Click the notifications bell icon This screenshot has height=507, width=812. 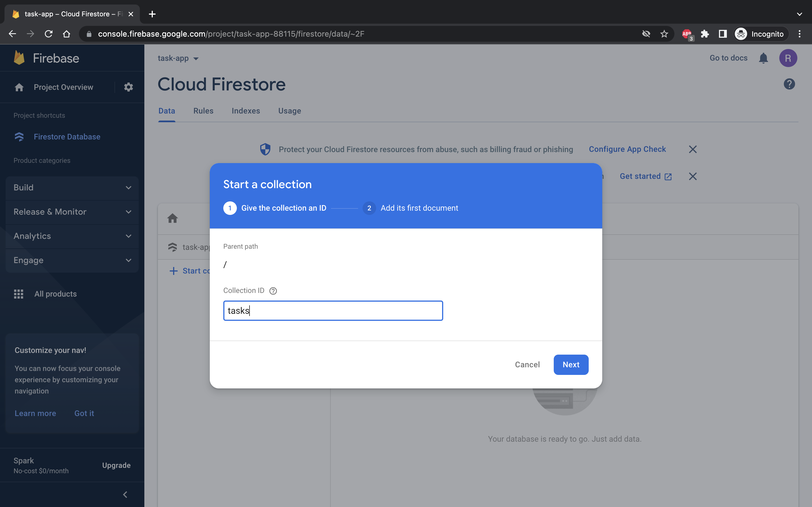(x=763, y=58)
